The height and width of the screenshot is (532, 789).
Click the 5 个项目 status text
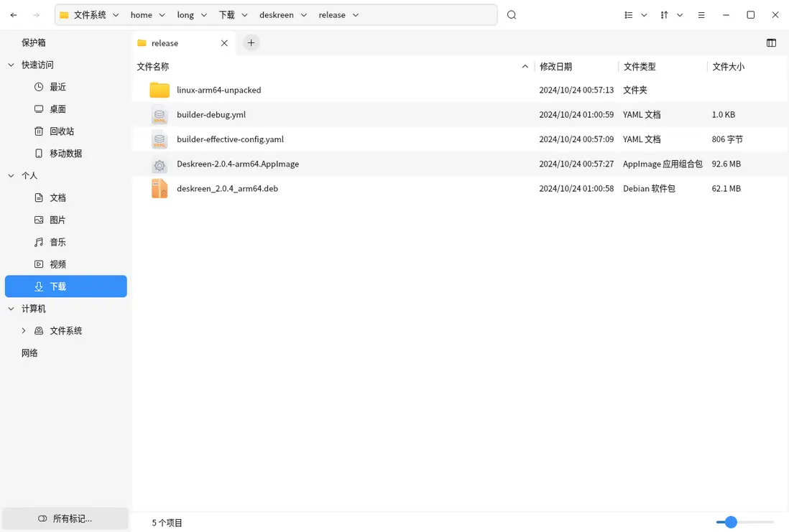coord(167,523)
